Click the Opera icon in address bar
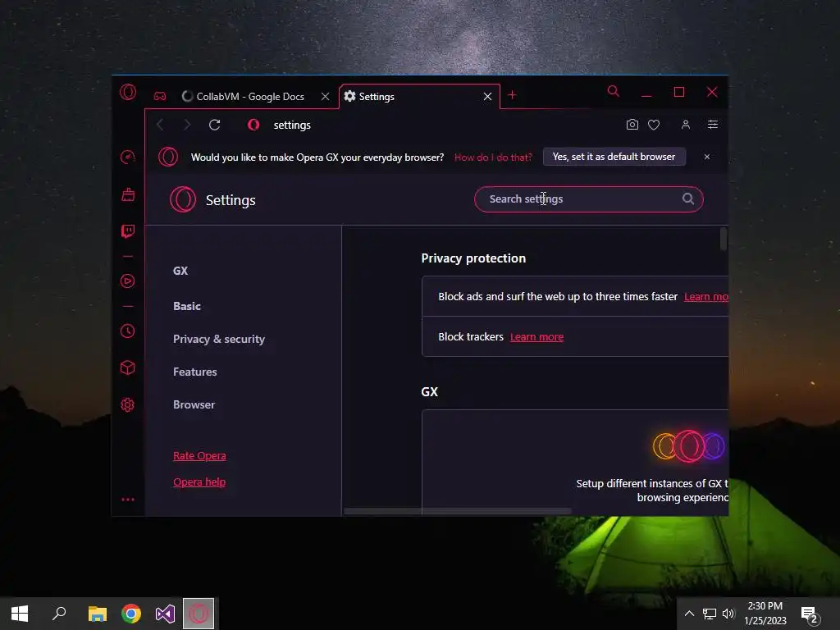 tap(253, 125)
